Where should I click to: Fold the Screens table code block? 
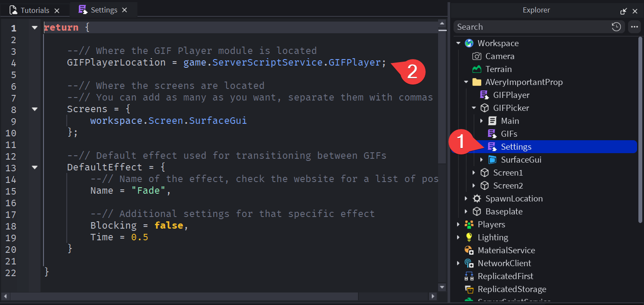tap(34, 109)
